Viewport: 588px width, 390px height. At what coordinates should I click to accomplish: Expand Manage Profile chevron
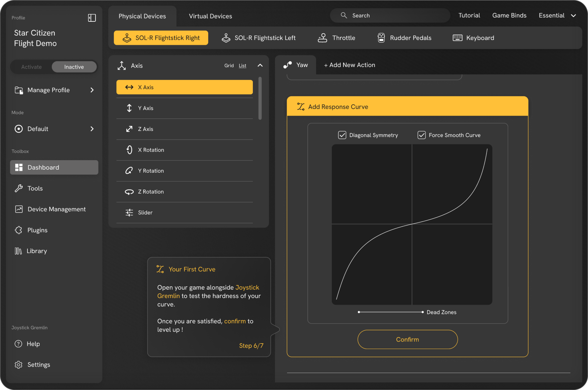click(92, 90)
